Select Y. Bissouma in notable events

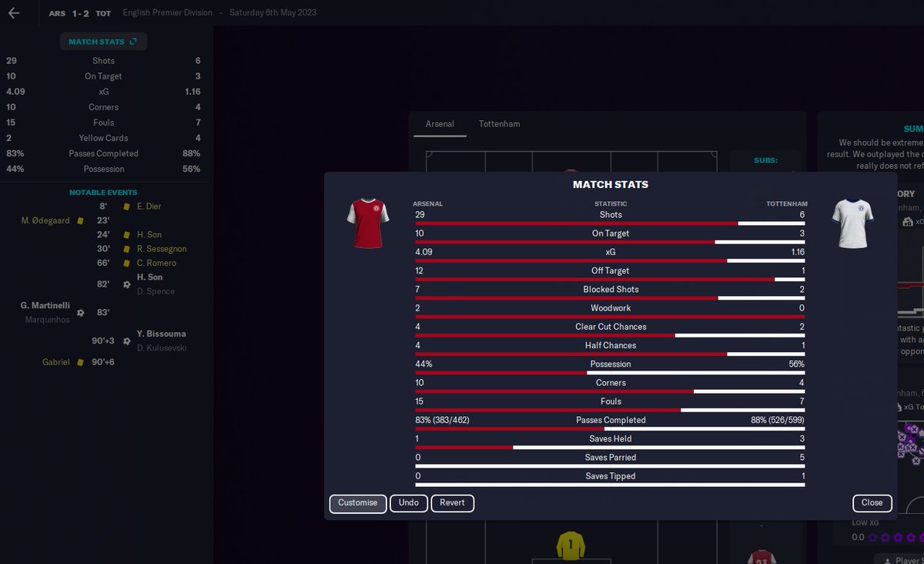coord(161,334)
